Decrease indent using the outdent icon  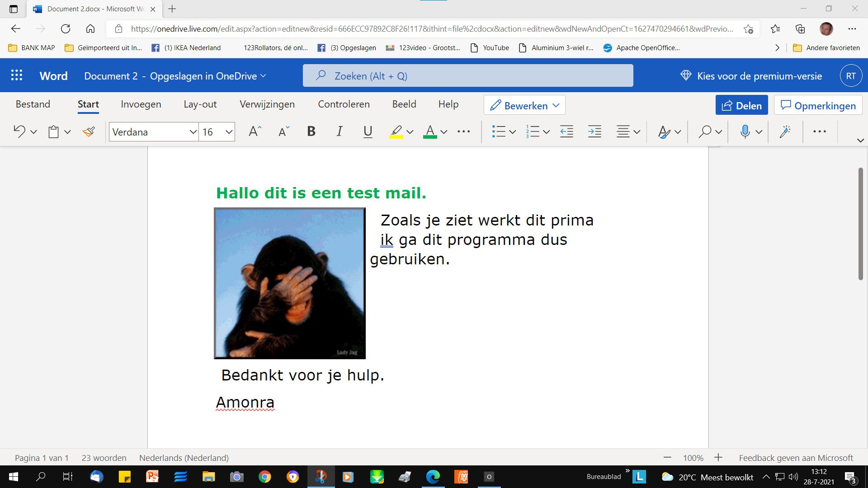(x=566, y=131)
